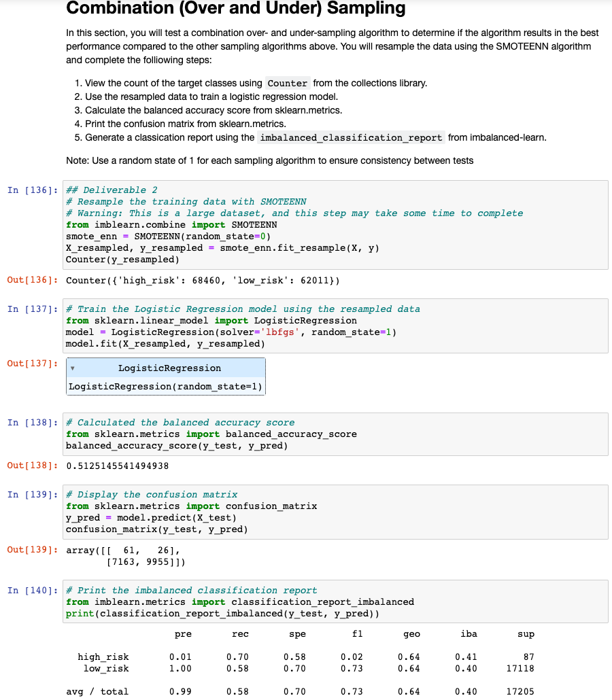
Task: Click the LogisticRegression widget header bar
Action: [166, 368]
